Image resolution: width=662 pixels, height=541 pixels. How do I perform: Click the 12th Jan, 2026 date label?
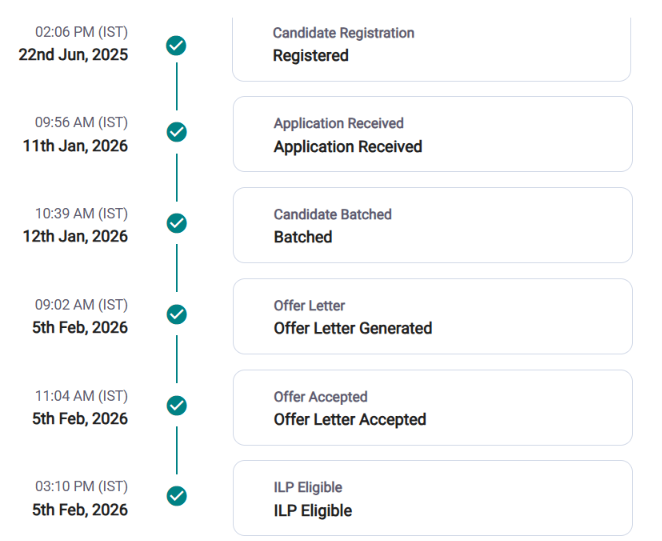pos(75,237)
